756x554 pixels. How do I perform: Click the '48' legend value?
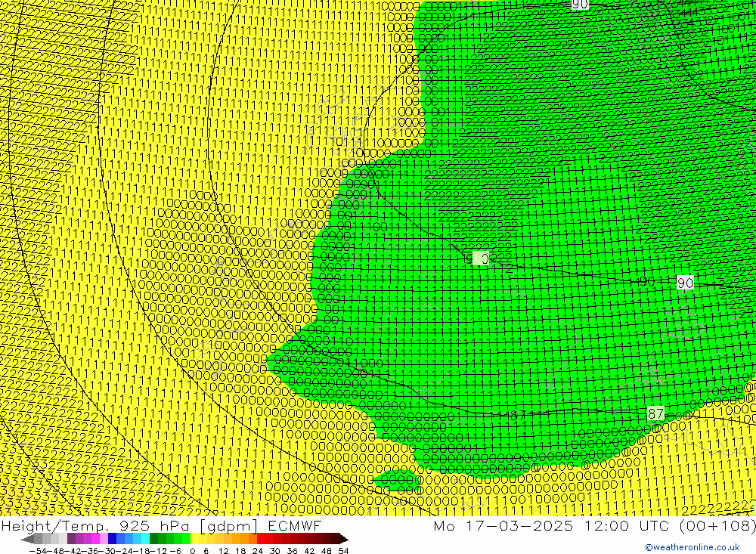click(x=327, y=551)
